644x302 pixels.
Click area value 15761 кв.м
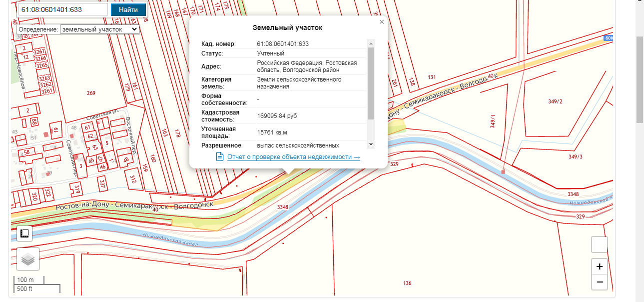click(x=272, y=132)
